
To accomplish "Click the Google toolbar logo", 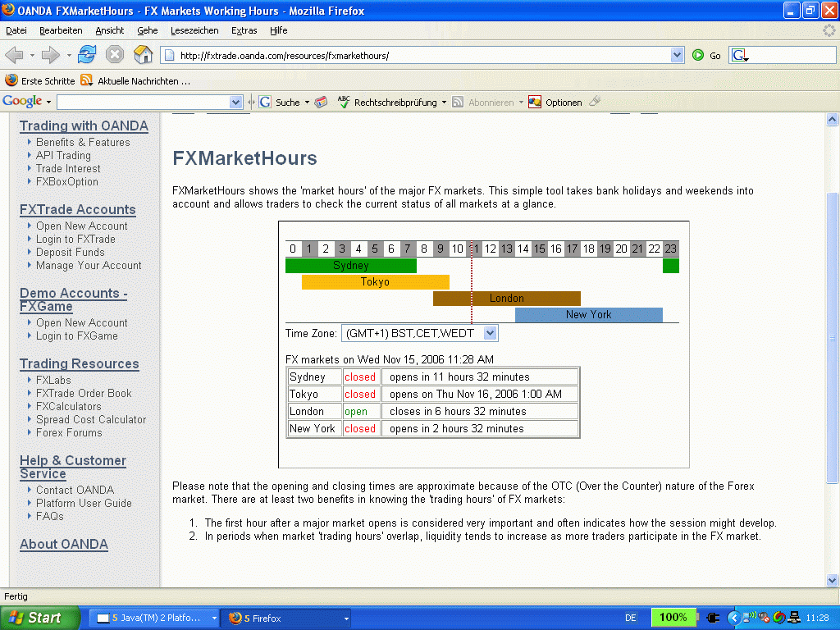I will (x=22, y=101).
